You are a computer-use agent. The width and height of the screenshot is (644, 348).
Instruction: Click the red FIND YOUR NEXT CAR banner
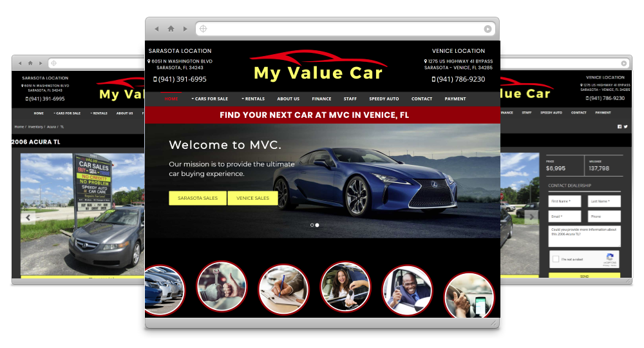click(323, 115)
